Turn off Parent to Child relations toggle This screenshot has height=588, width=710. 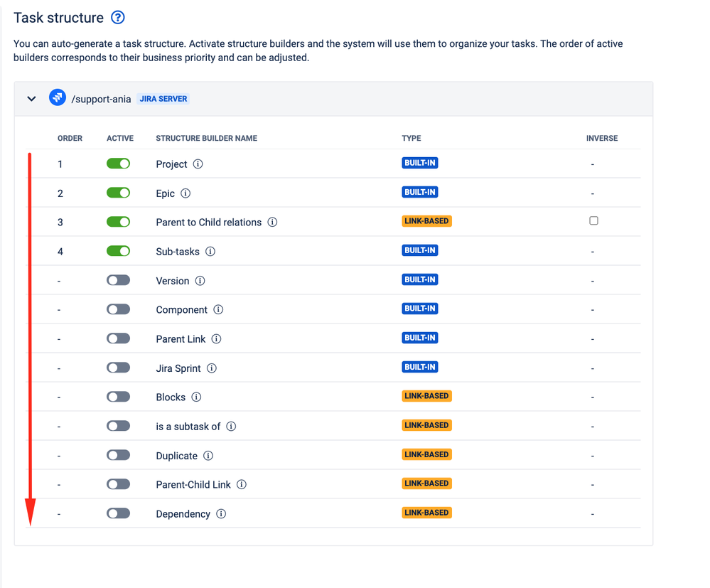tap(118, 222)
